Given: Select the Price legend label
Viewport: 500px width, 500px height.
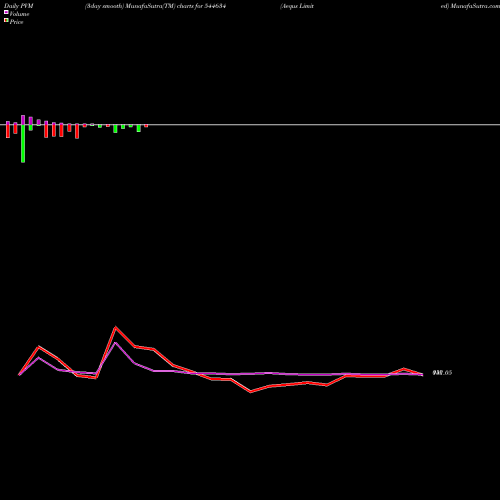Looking at the screenshot, I should tap(16, 22).
